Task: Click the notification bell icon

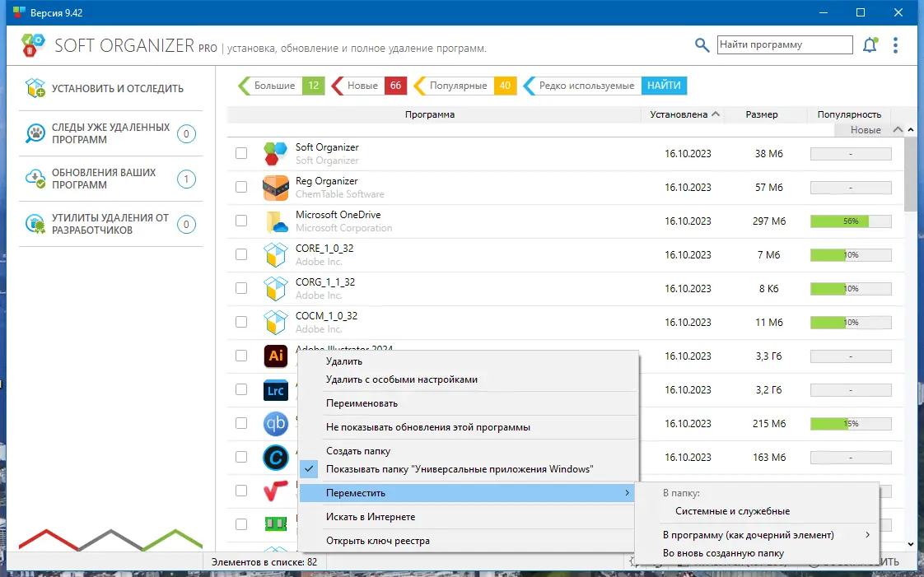Action: 870,44
